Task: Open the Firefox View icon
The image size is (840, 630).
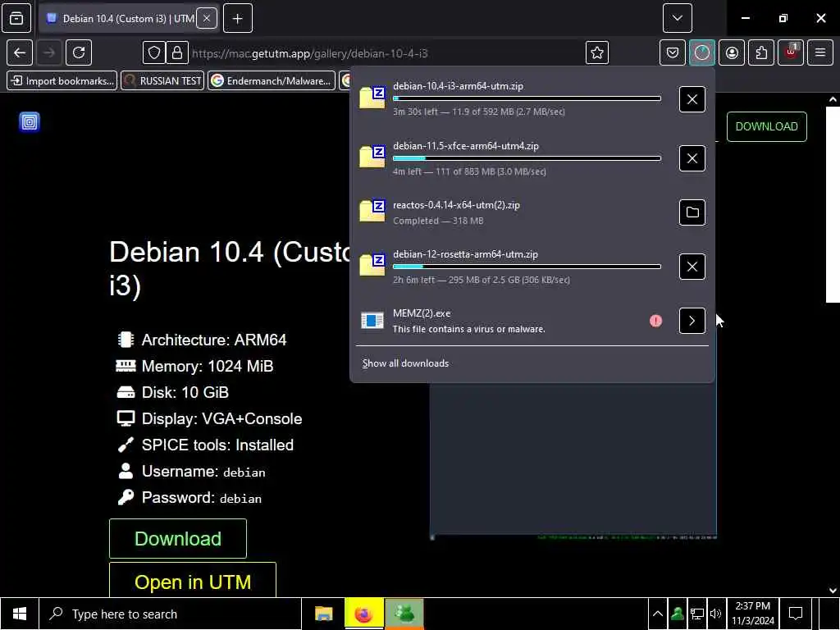Action: [16, 18]
